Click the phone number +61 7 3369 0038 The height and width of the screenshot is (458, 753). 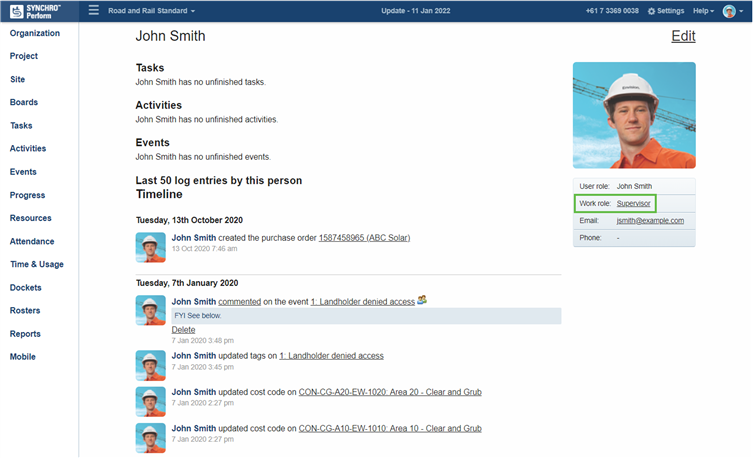[612, 11]
